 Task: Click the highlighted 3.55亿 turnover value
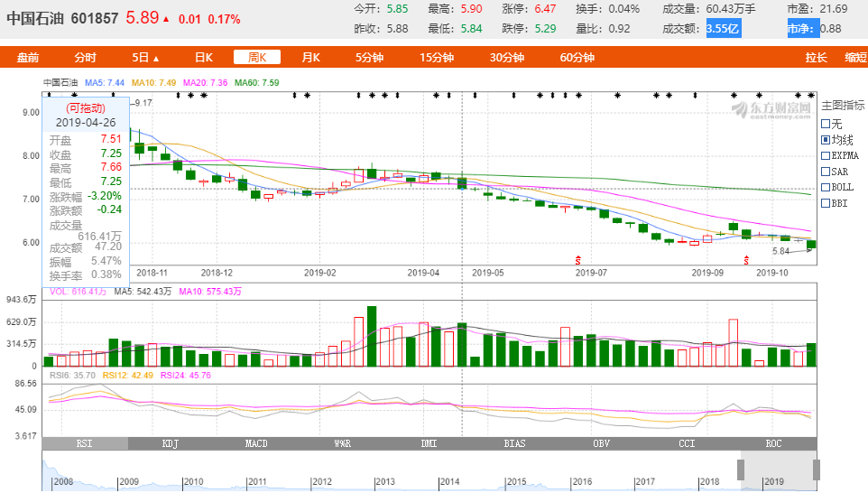[x=723, y=28]
